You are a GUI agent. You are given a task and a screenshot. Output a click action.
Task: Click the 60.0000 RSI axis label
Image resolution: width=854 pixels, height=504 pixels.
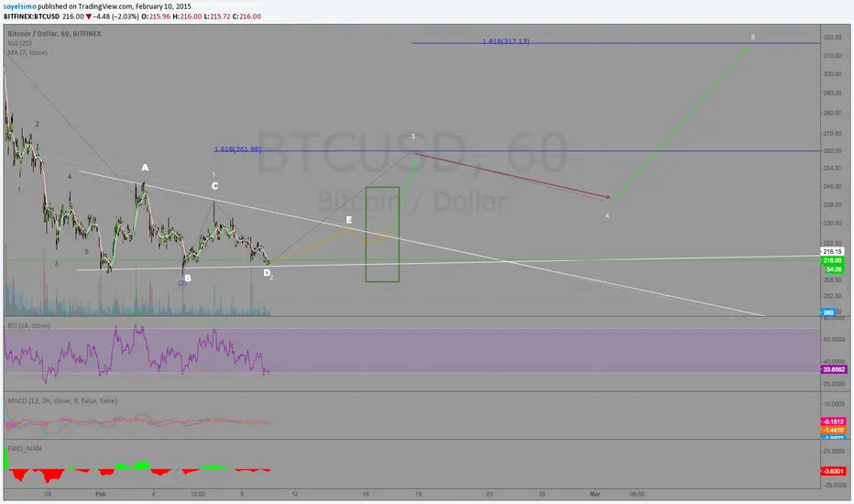point(834,339)
